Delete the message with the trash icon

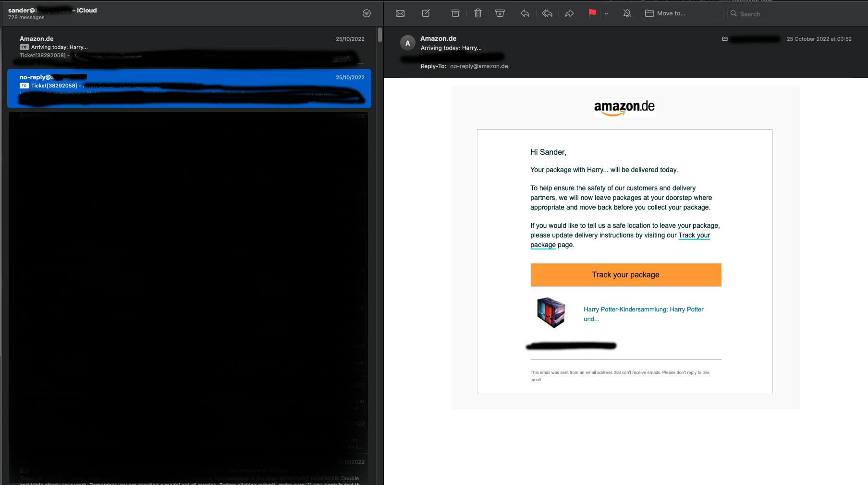[478, 13]
